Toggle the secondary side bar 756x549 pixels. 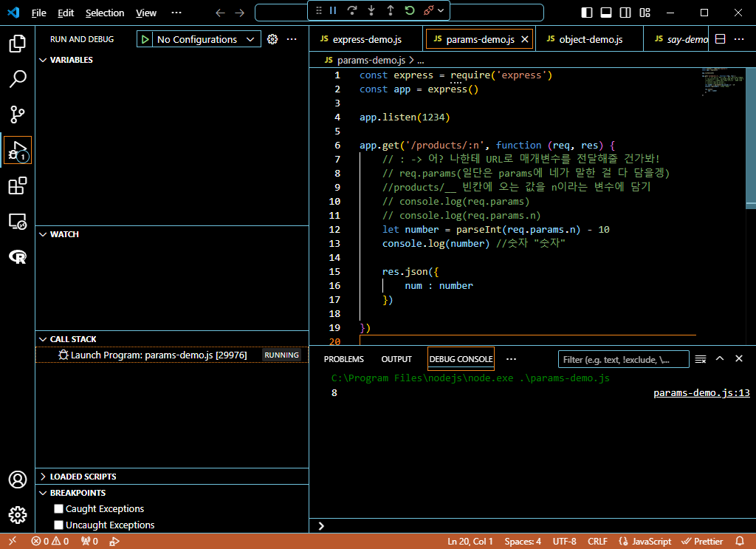pos(625,13)
